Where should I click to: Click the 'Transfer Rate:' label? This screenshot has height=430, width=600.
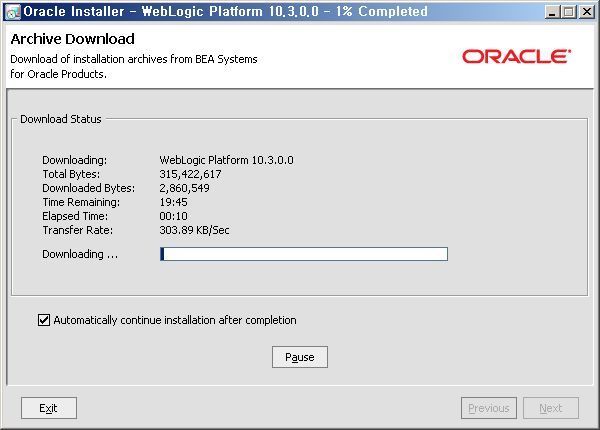point(78,230)
